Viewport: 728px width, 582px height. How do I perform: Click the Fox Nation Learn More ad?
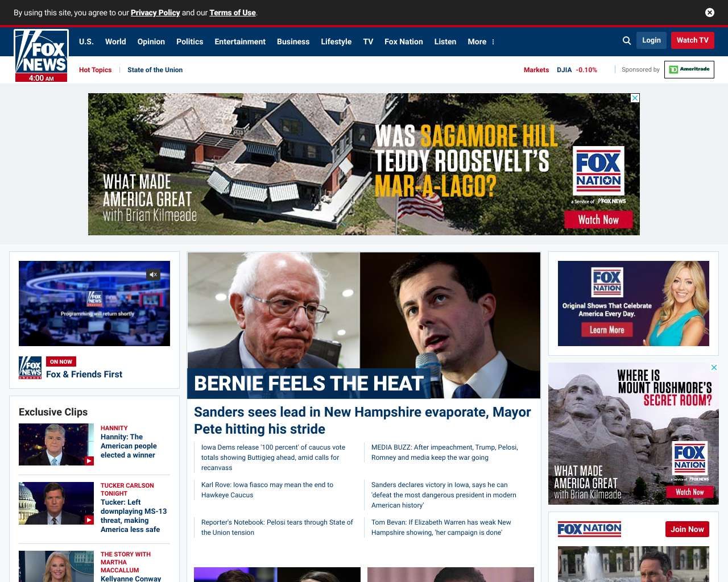pos(606,330)
